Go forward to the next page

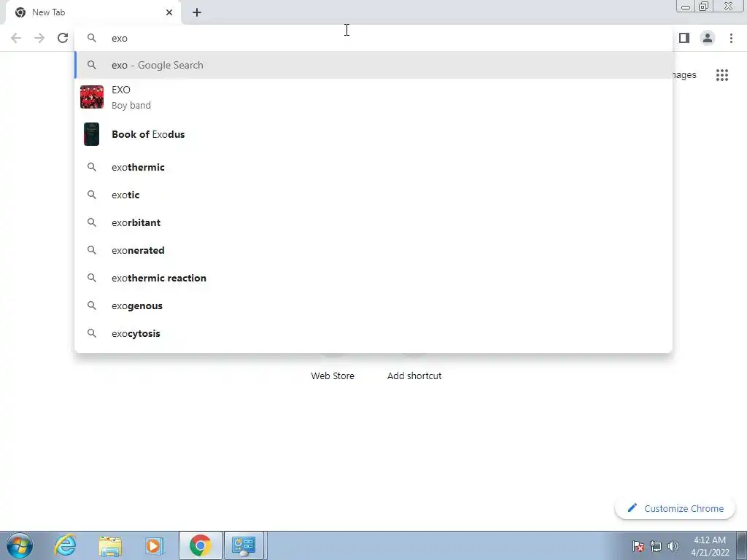(39, 38)
